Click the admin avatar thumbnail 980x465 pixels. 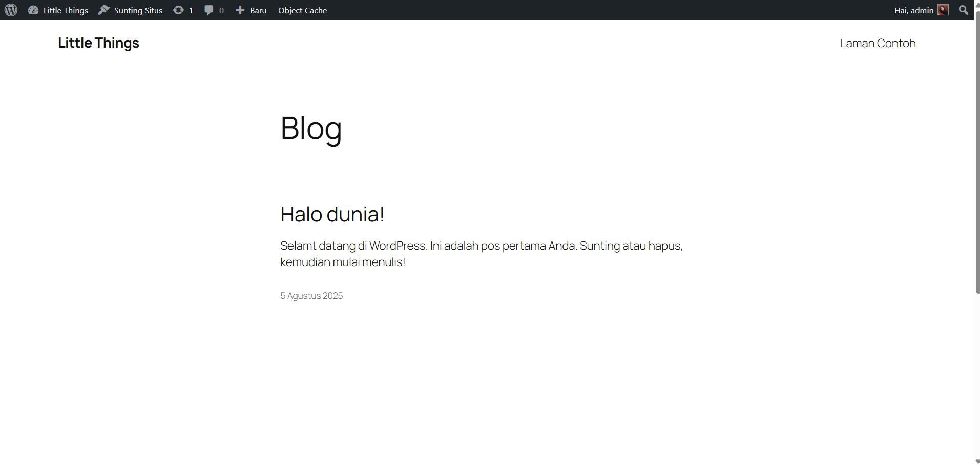pos(943,10)
